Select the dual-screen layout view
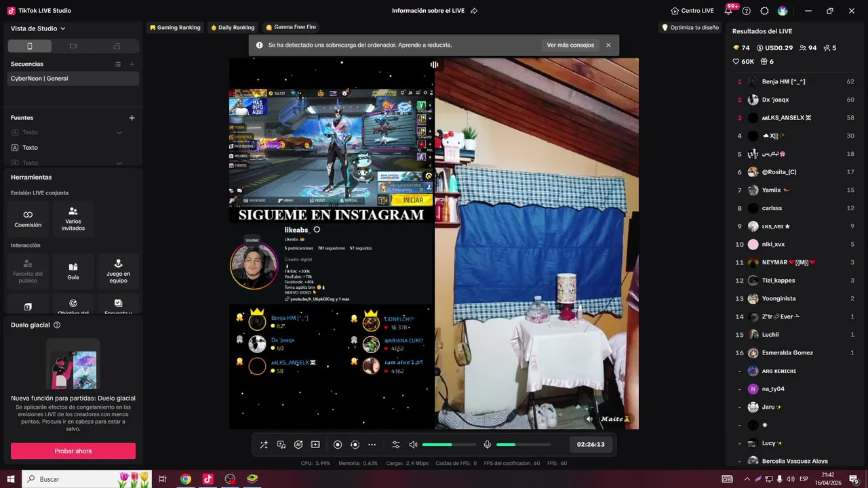Image resolution: width=868 pixels, height=488 pixels. pos(117,46)
